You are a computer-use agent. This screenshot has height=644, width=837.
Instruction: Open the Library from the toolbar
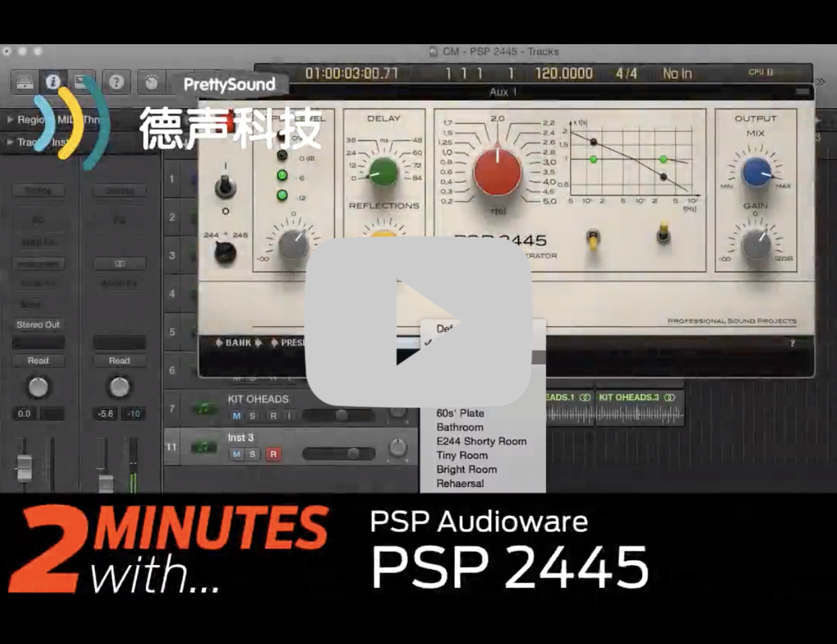(x=24, y=82)
